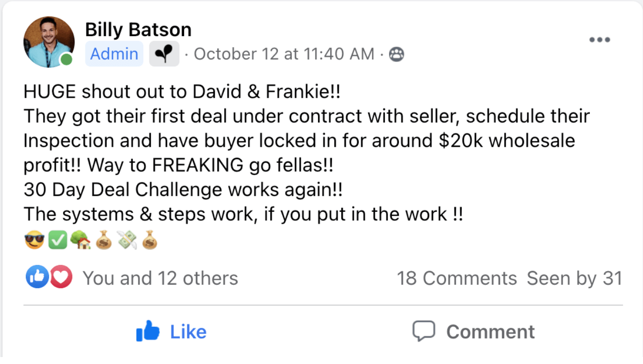Click the seedling badge icon beside Admin
The width and height of the screenshot is (643, 364).
164,54
